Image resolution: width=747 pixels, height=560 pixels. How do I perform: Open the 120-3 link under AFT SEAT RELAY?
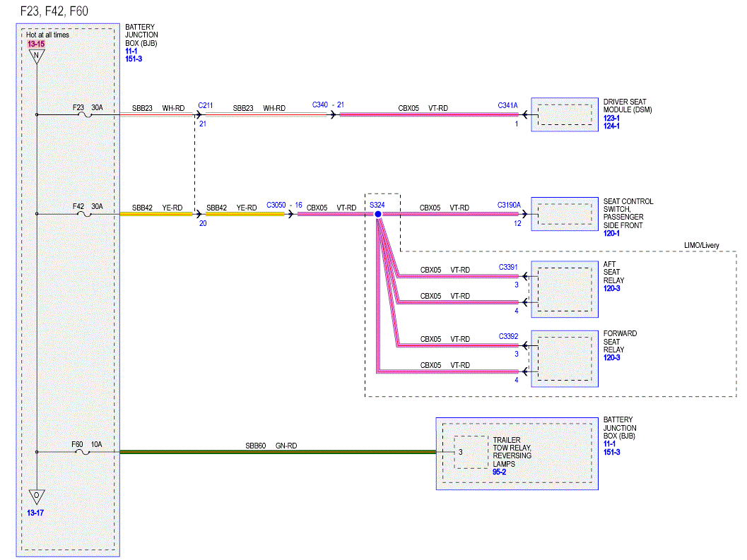611,289
